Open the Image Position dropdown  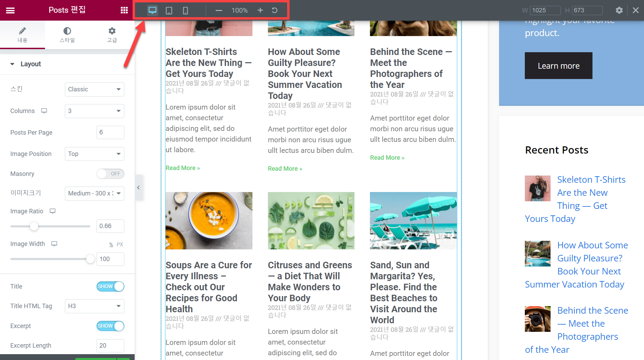click(94, 154)
